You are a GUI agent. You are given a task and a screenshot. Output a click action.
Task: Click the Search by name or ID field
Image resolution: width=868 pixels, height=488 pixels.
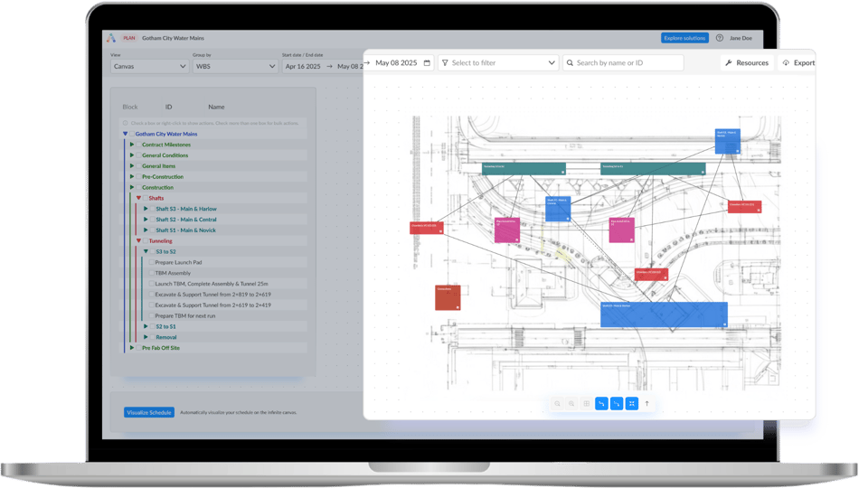(623, 63)
